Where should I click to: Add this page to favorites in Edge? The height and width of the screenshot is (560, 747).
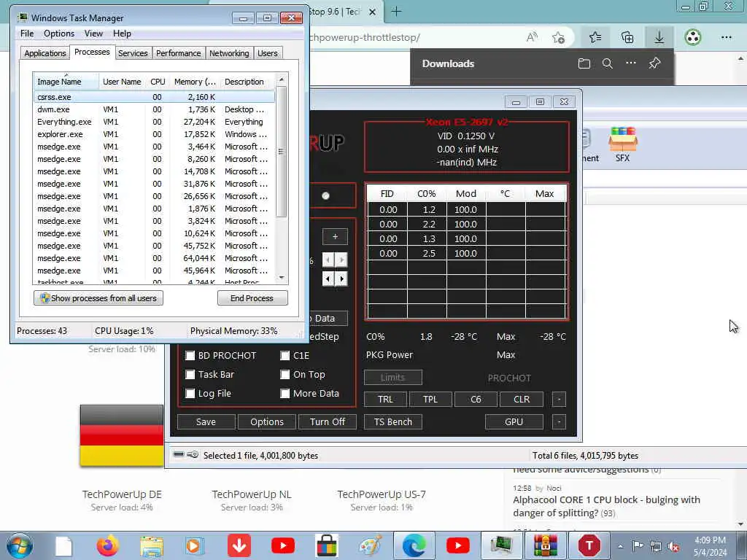click(558, 37)
